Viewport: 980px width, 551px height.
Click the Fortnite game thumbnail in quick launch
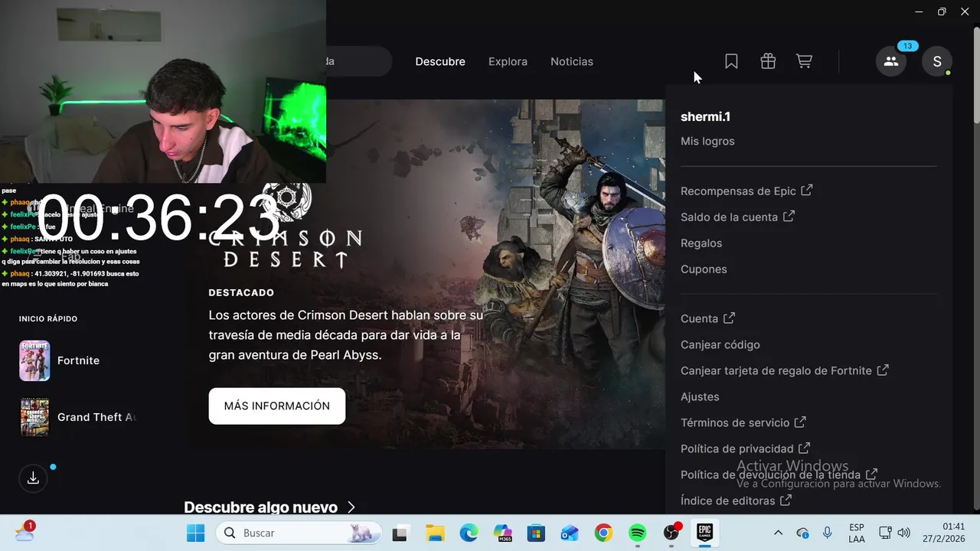click(34, 360)
